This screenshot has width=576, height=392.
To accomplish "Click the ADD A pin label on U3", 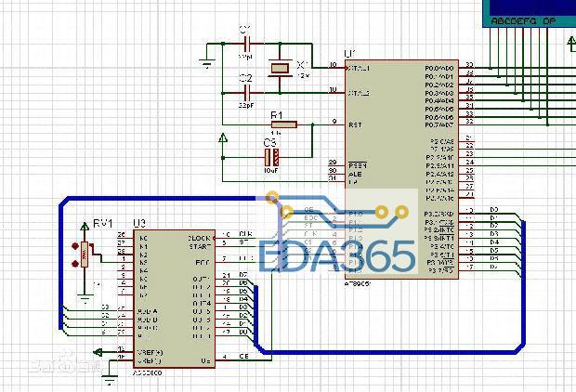I will tap(148, 311).
